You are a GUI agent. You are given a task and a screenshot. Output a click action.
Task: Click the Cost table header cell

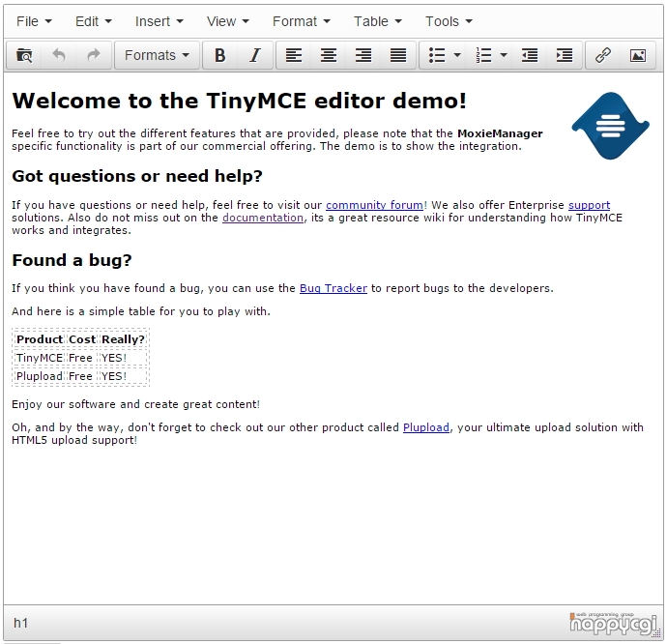[x=82, y=339]
